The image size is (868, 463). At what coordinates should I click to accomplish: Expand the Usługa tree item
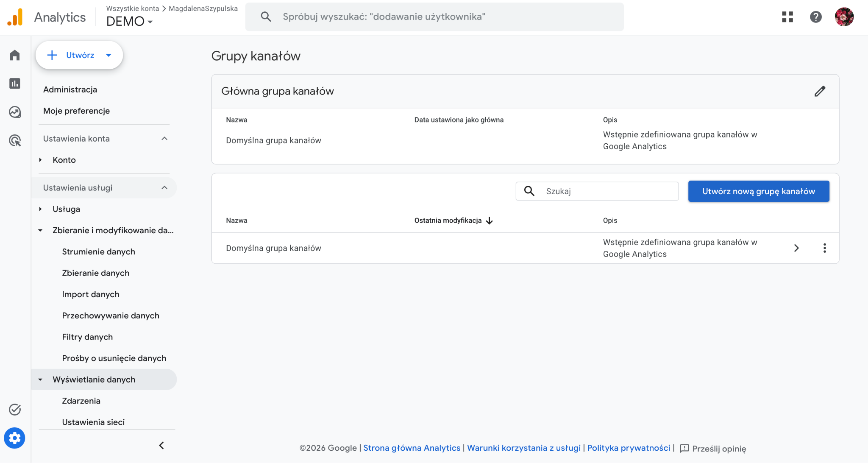point(40,209)
